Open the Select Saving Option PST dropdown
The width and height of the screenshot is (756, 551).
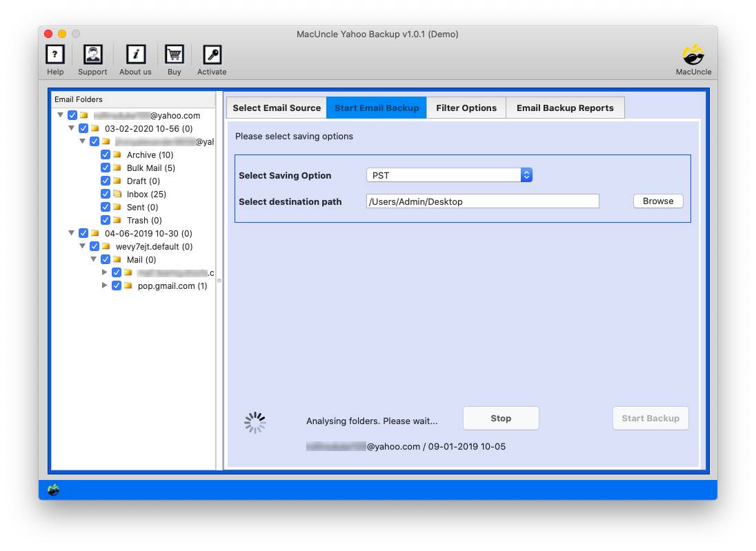pyautogui.click(x=449, y=175)
